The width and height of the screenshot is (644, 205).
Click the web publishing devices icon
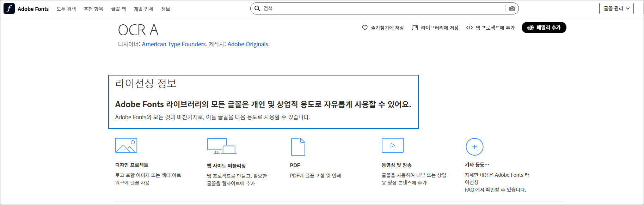tap(222, 146)
